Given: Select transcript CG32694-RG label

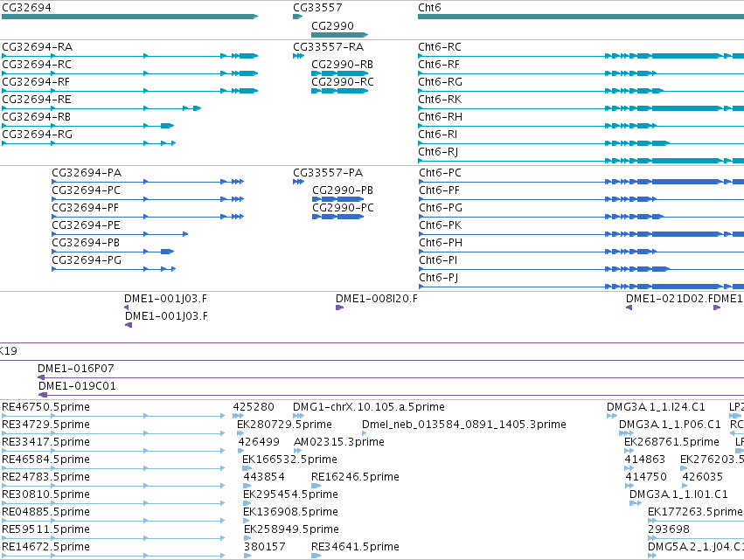Looking at the screenshot, I should [38, 135].
